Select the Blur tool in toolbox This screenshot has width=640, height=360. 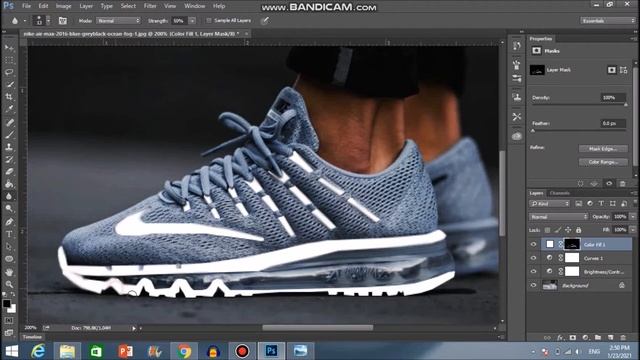(9, 196)
